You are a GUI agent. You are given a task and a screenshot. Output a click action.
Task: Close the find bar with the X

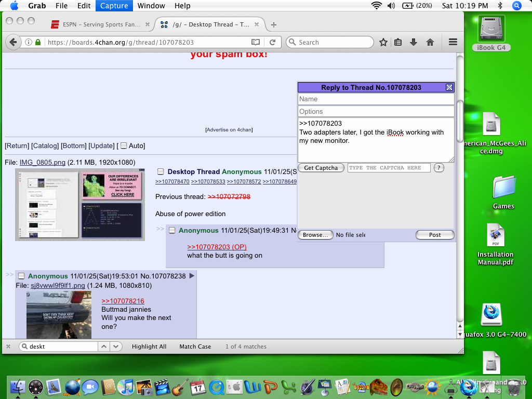(8, 347)
